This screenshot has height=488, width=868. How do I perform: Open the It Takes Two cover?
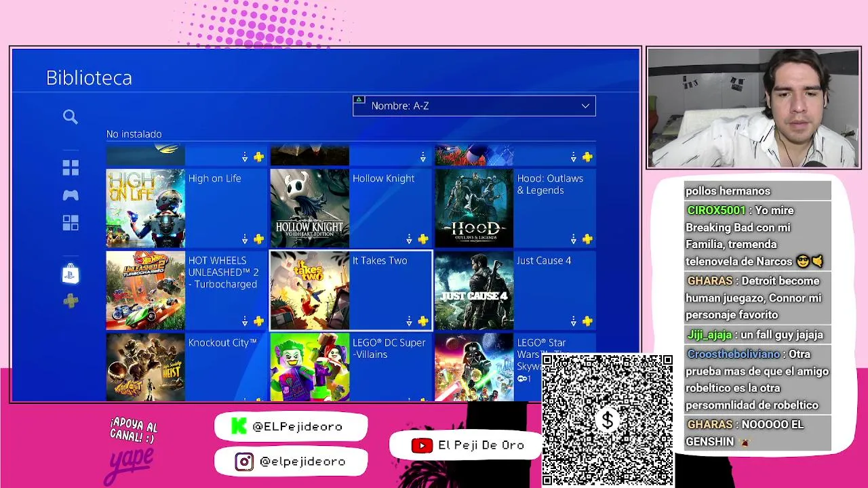tap(310, 291)
